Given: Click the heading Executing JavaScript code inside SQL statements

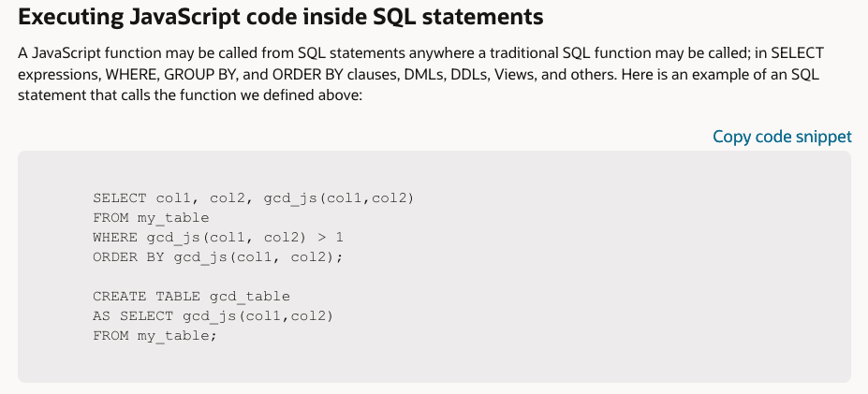Looking at the screenshot, I should (281, 18).
